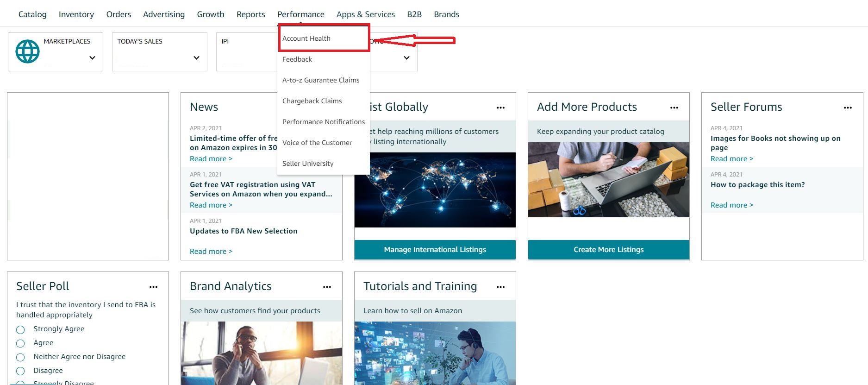
Task: Choose Neither Agree nor Disagree option
Action: (x=20, y=357)
